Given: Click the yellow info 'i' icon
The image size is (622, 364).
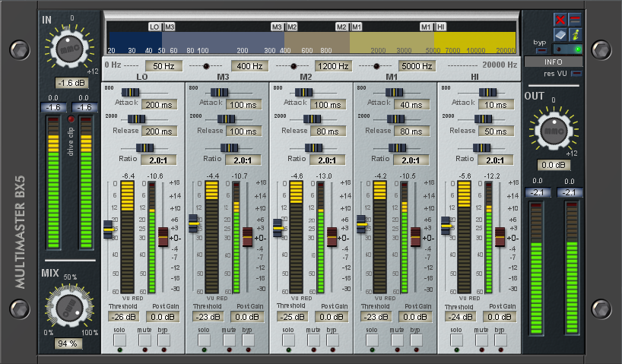Looking at the screenshot, I should (x=575, y=35).
